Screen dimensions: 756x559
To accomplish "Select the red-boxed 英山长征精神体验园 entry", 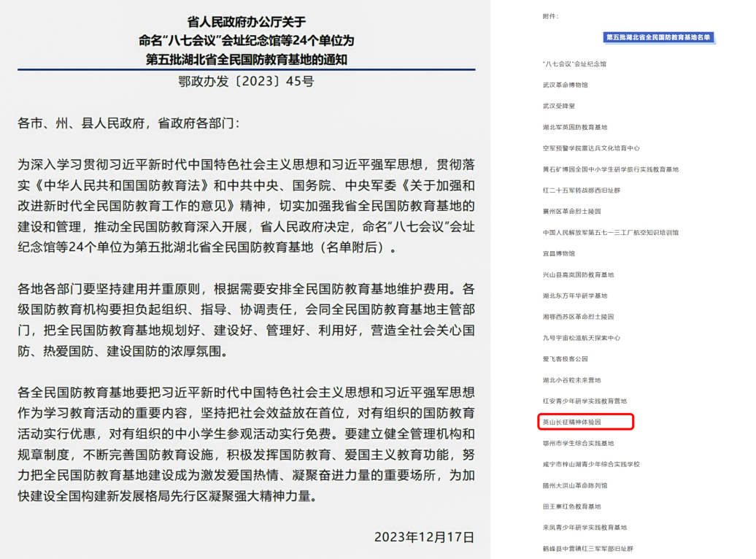I will pyautogui.click(x=571, y=423).
